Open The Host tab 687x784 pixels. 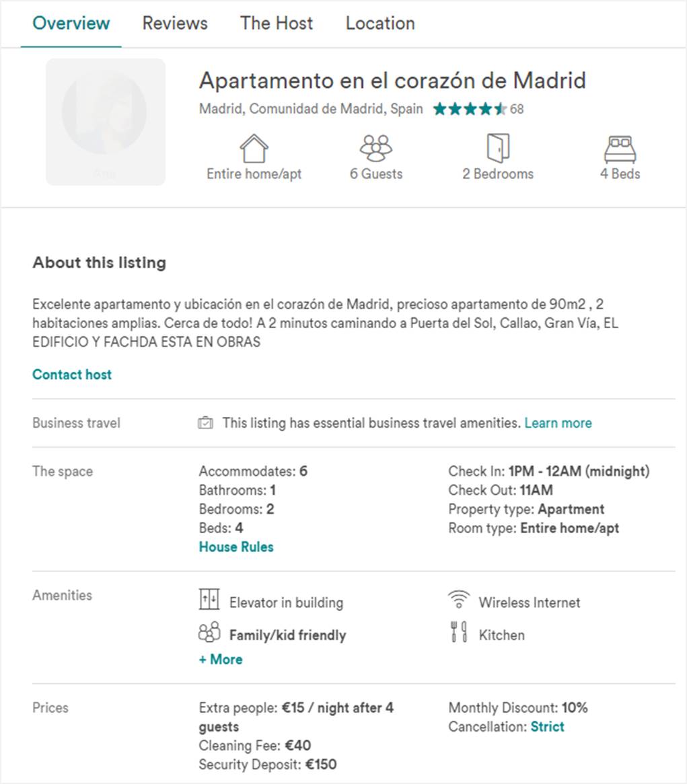(x=277, y=24)
